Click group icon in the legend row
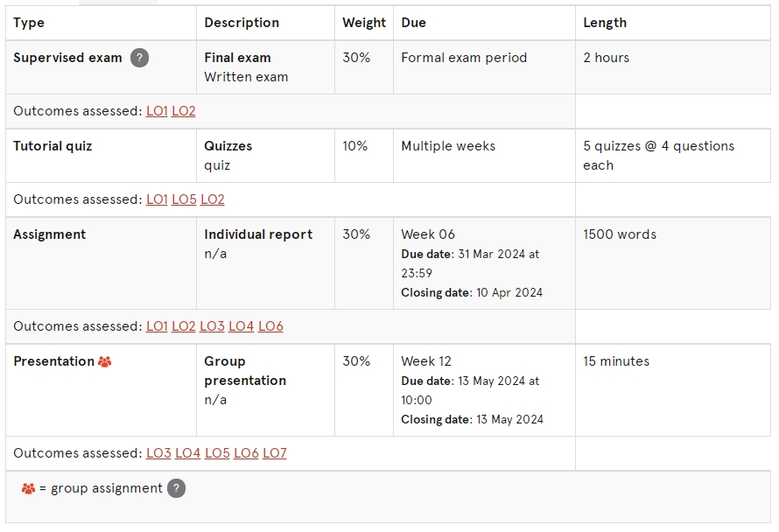 click(29, 488)
